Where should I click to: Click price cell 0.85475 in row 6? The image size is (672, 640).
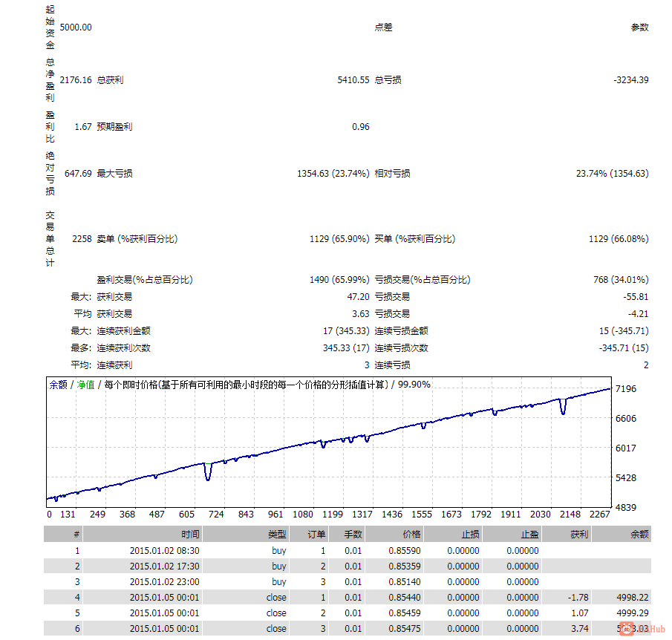coord(405,629)
